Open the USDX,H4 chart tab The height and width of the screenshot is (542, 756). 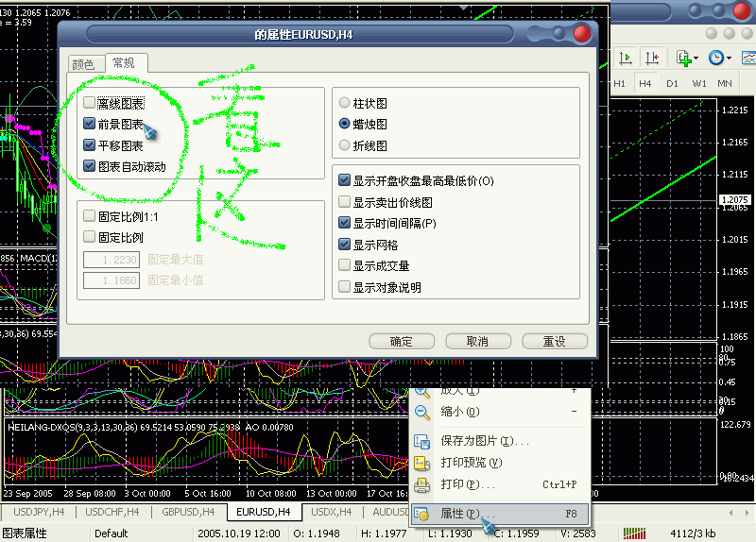point(332,512)
